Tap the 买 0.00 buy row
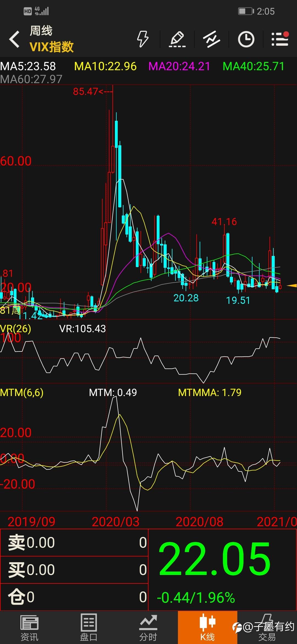The width and height of the screenshot is (297, 644). [74, 570]
